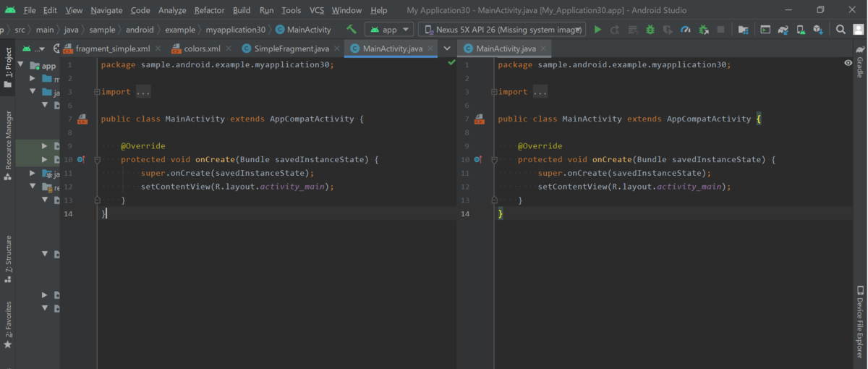Image resolution: width=868 pixels, height=369 pixels.
Task: Close the fragment_simple.xml tab
Action: tap(158, 48)
